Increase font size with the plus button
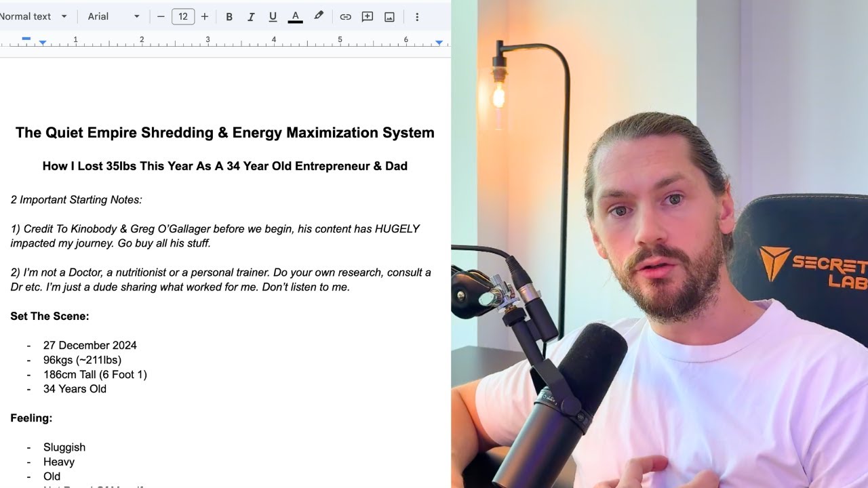Screen dimensions: 868x488 coord(204,16)
